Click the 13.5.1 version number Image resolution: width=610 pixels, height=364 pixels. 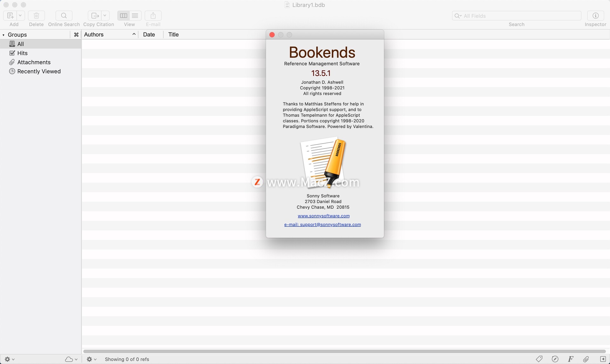point(321,73)
